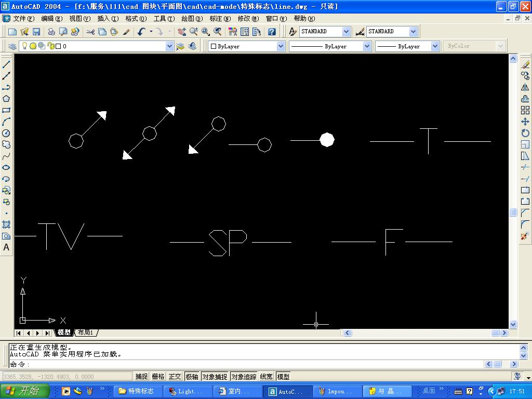The height and width of the screenshot is (399, 532).
Task: Switch to the 布局1 layout tab
Action: 86,332
